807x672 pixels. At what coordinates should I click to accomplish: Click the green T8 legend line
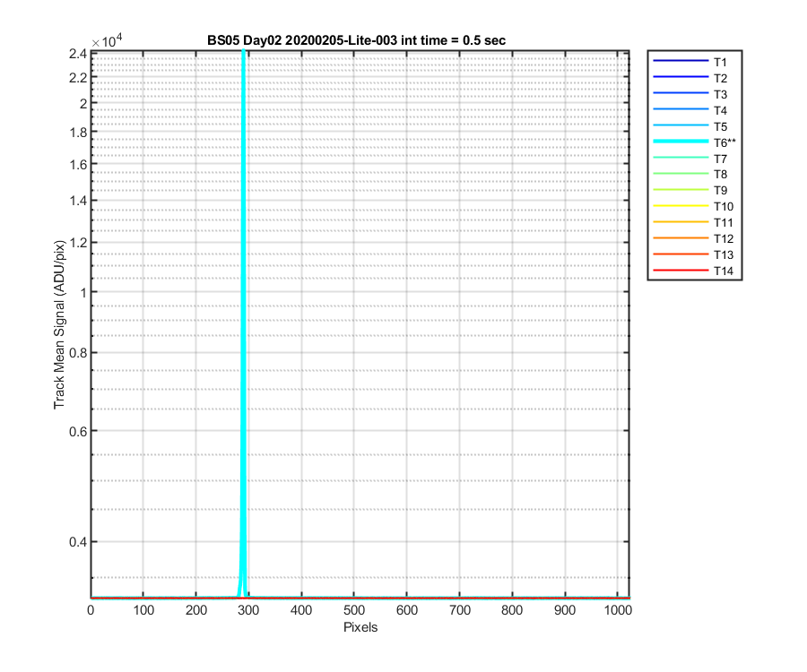(681, 173)
